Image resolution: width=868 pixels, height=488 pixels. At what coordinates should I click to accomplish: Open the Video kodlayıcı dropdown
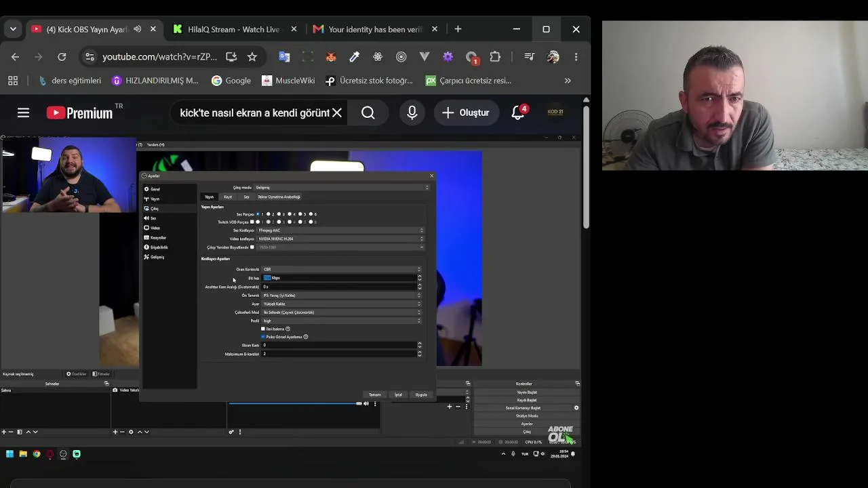[x=340, y=239]
